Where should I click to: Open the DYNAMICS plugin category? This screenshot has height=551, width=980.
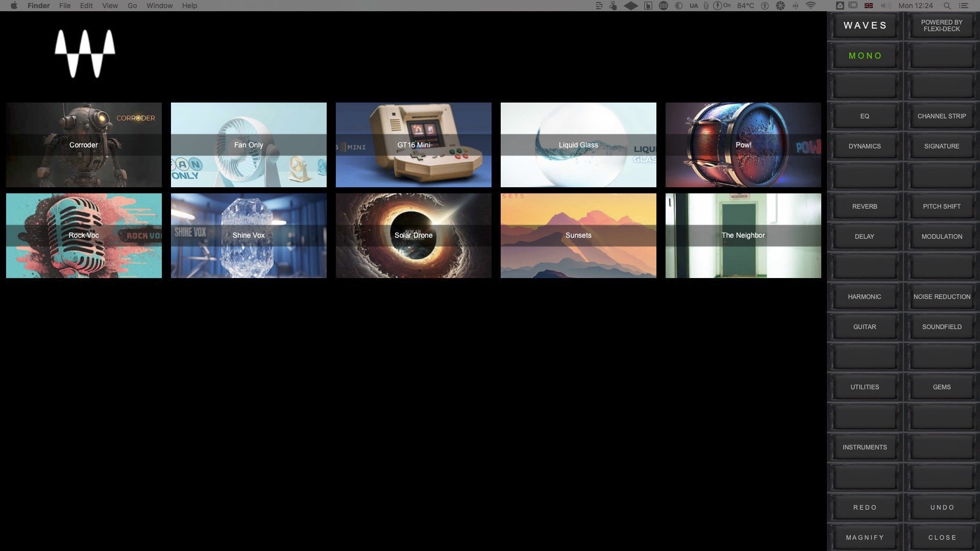coord(865,146)
